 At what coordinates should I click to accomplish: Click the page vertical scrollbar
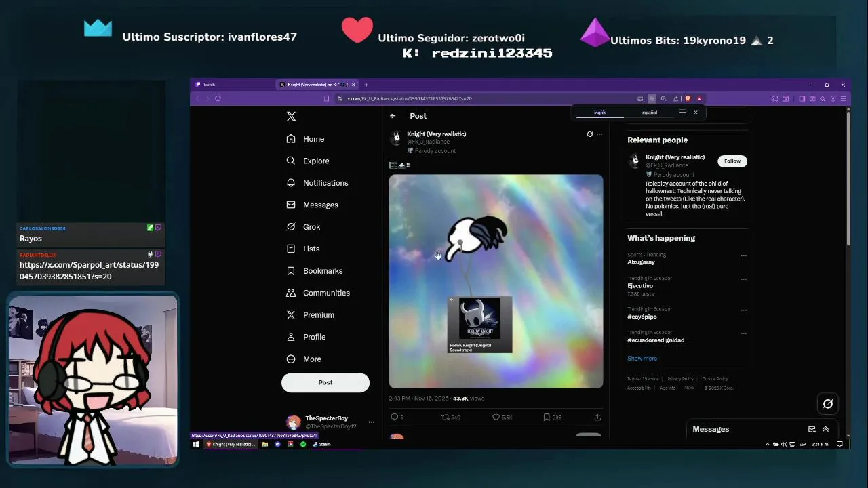tap(848, 178)
